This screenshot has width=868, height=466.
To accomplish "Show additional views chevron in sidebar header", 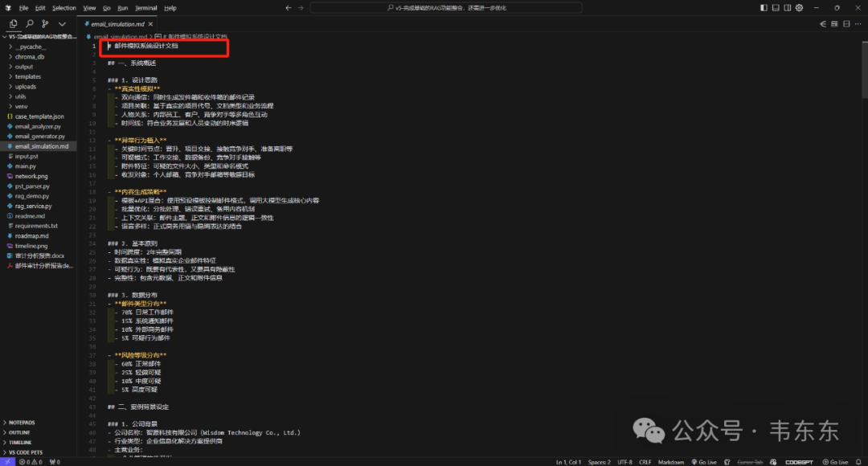I will point(62,24).
